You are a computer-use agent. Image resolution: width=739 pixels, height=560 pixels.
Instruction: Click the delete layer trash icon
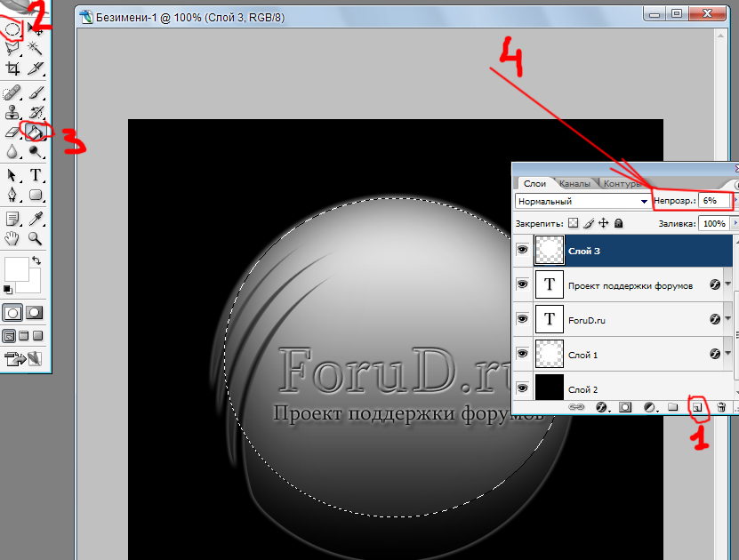(721, 407)
